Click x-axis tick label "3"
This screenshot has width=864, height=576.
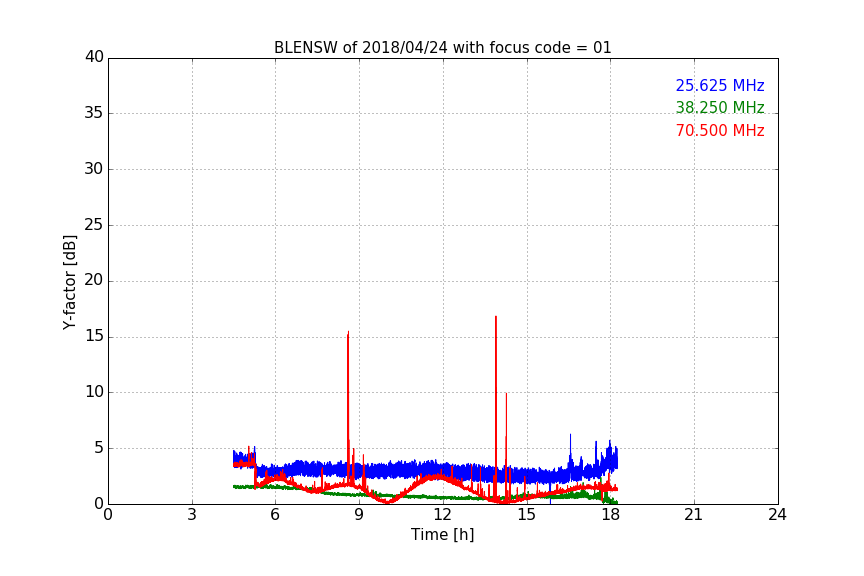192,515
